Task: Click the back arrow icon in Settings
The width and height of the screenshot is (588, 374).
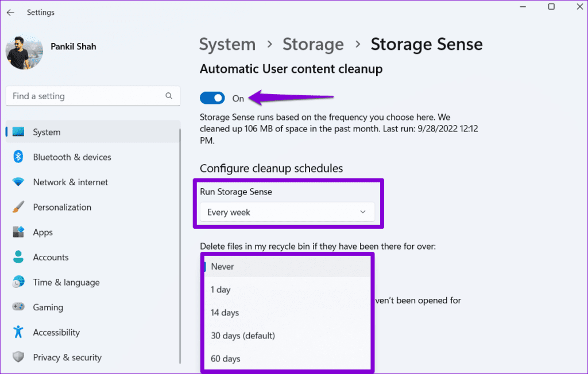Action: coord(10,12)
